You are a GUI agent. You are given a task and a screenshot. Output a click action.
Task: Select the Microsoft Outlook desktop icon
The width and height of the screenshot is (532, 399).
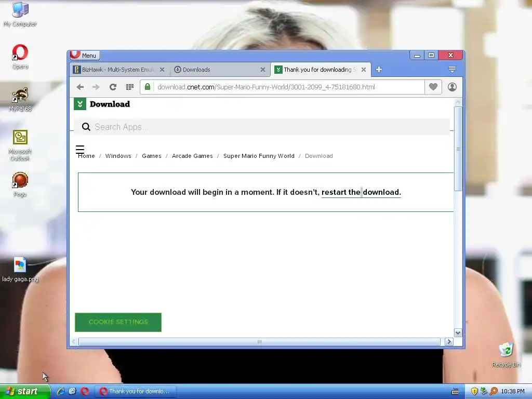pos(20,145)
